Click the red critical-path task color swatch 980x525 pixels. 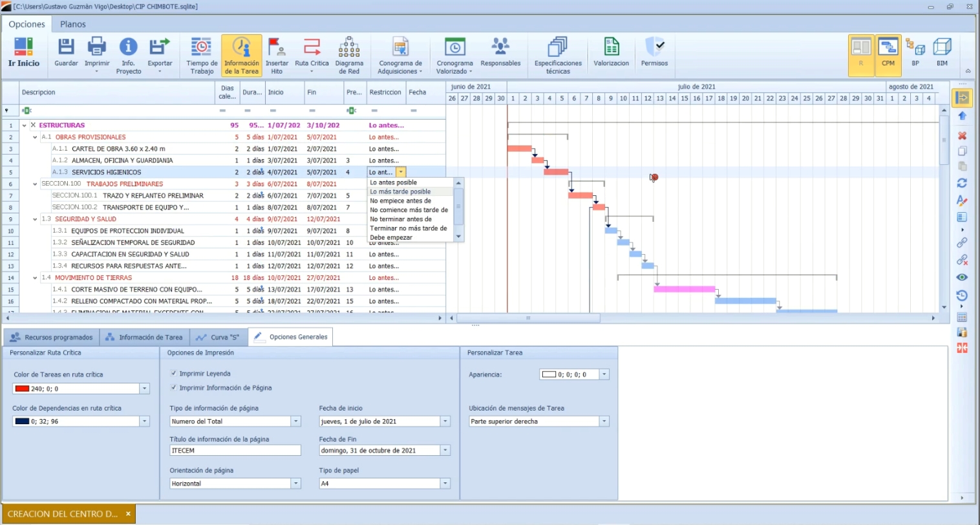(x=22, y=389)
